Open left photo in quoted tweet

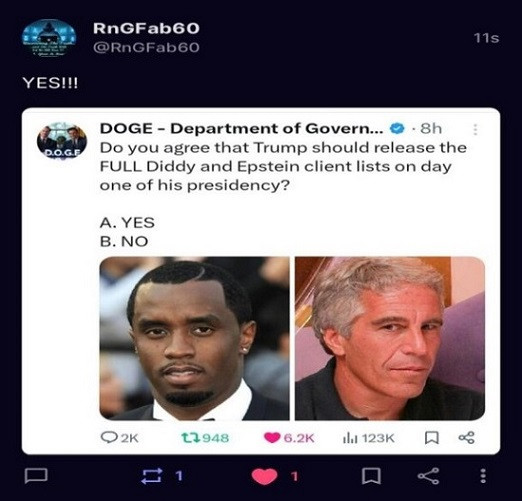[x=195, y=338]
